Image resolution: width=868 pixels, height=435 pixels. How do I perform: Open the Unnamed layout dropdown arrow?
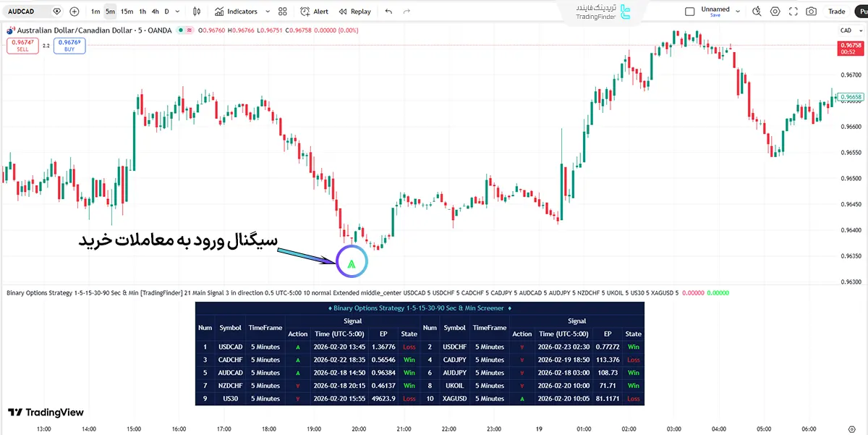pyautogui.click(x=738, y=11)
